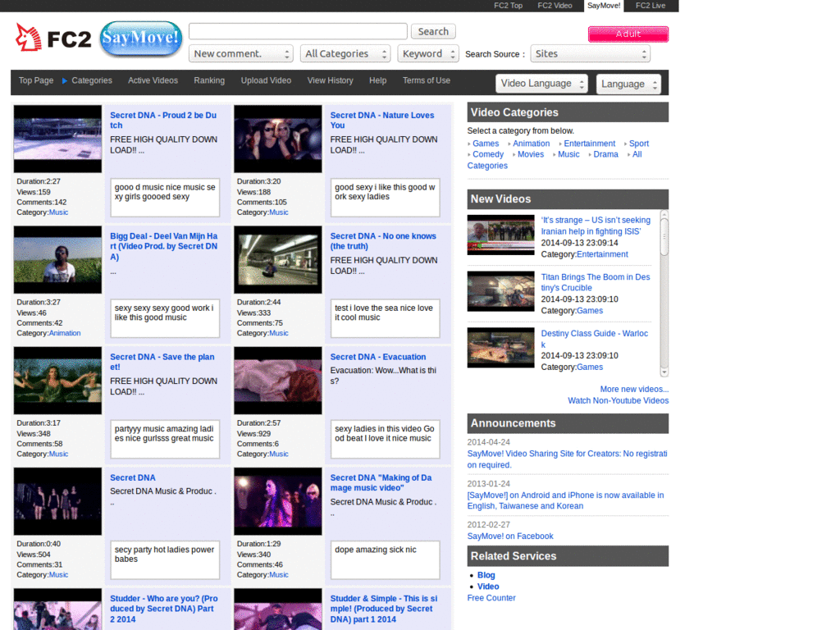This screenshot has width=840, height=630.
Task: Expand the Video Language dropdown
Action: [541, 84]
